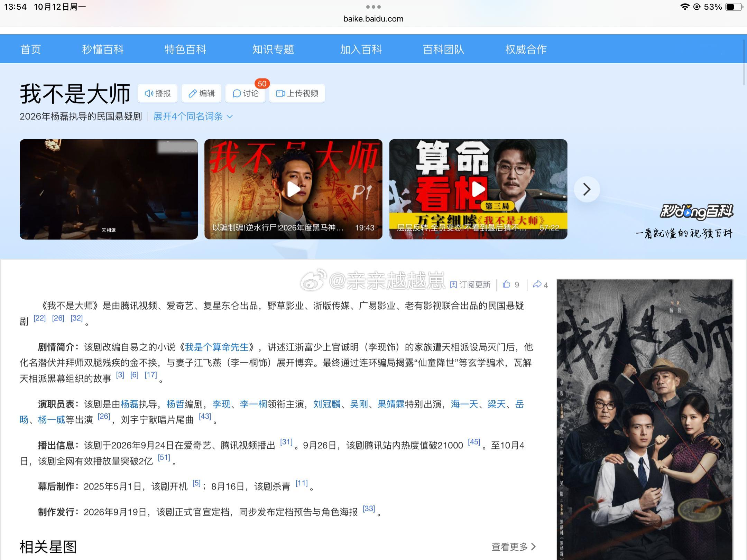Open the first 天相派 video thumbnail
This screenshot has height=560, width=747.
click(109, 189)
